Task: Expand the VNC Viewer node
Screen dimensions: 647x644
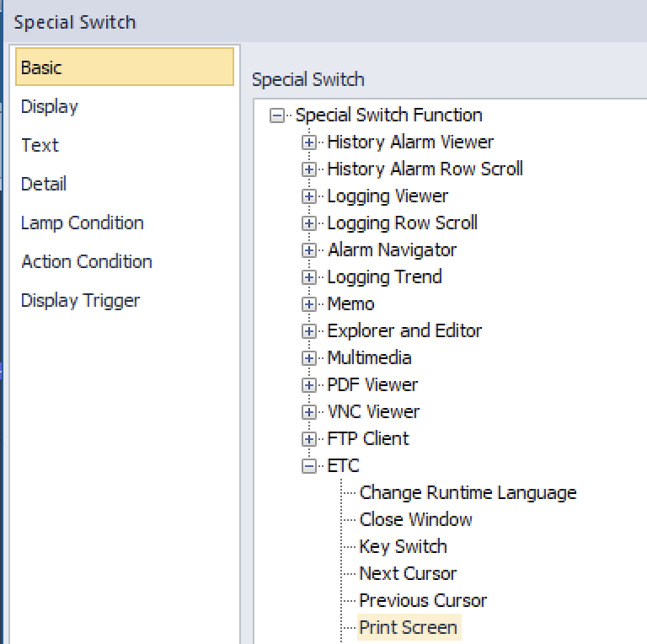Action: point(308,412)
